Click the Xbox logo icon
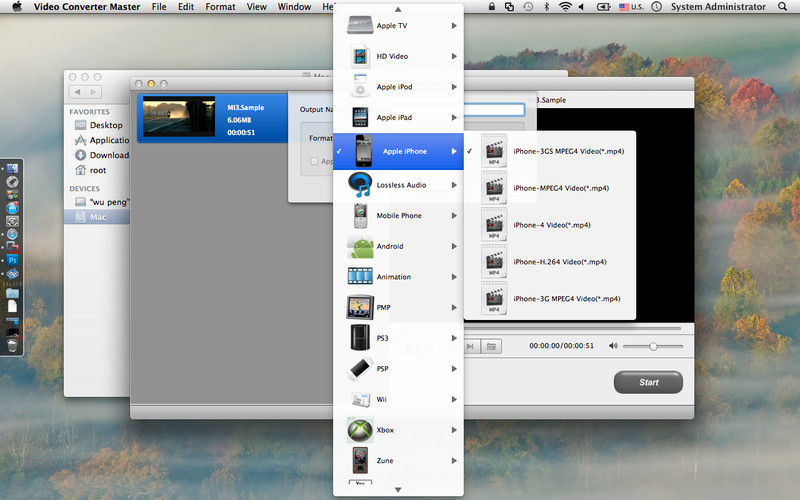 360,430
